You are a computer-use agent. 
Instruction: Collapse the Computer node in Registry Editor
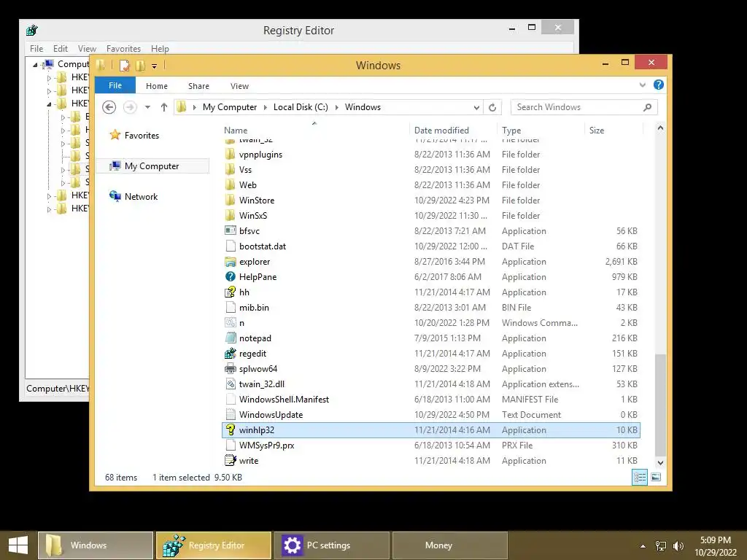point(35,64)
